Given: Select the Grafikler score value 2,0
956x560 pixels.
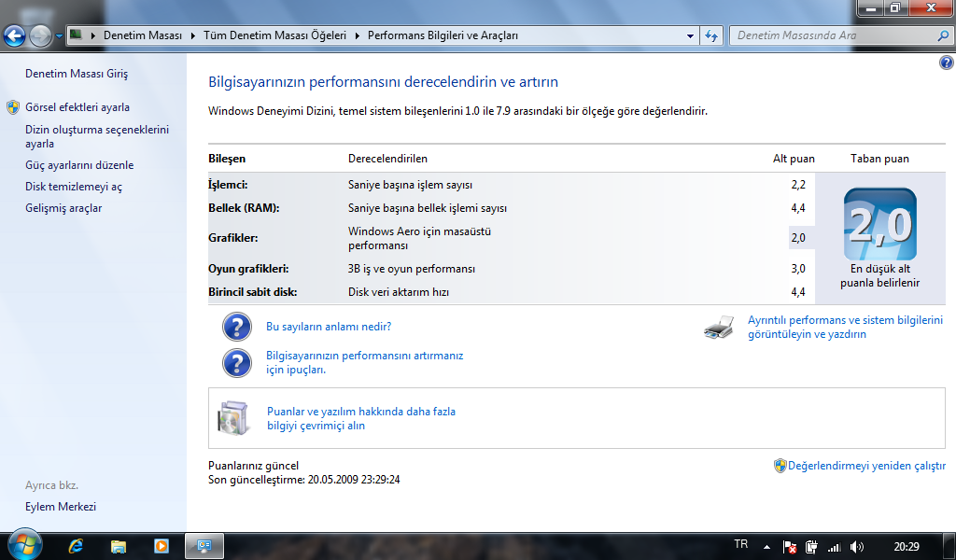Looking at the screenshot, I should coord(798,238).
